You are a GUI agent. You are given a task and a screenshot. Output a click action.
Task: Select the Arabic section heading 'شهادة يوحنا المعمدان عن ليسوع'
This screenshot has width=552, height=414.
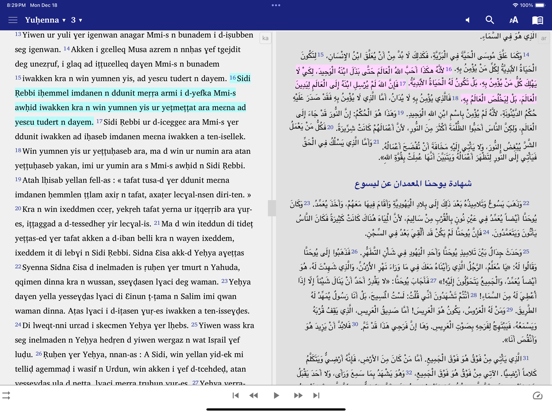pos(413,183)
